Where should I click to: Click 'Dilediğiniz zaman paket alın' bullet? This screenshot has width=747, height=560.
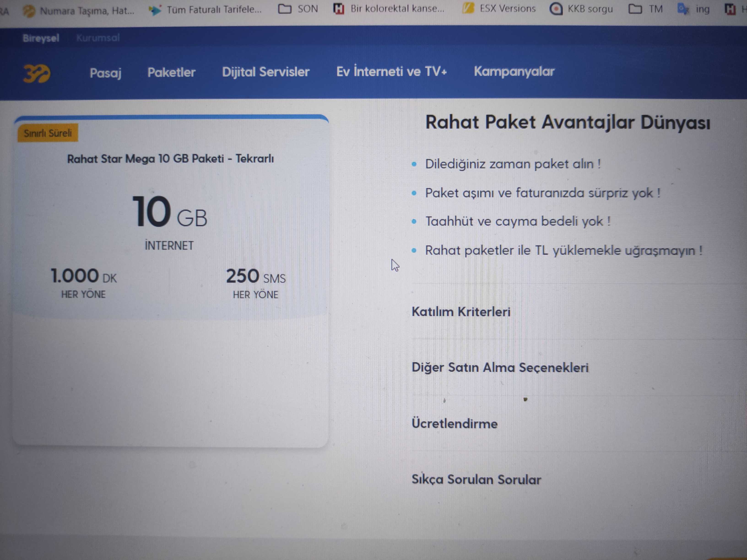click(x=513, y=164)
